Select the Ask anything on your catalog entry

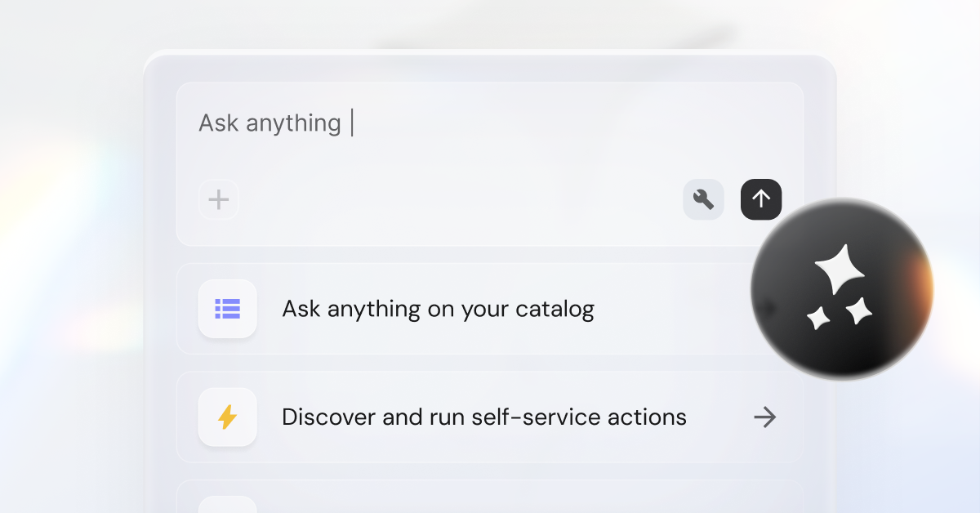[438, 309]
